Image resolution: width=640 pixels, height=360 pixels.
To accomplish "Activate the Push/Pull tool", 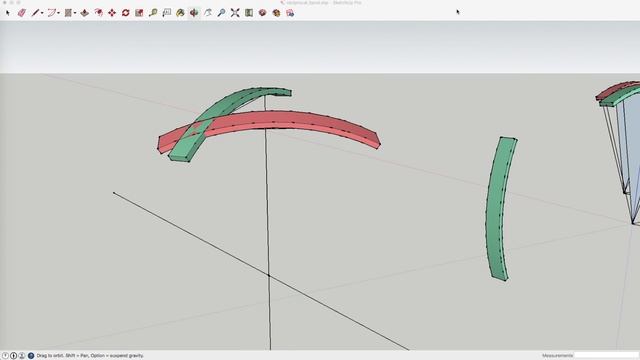I will (84, 13).
